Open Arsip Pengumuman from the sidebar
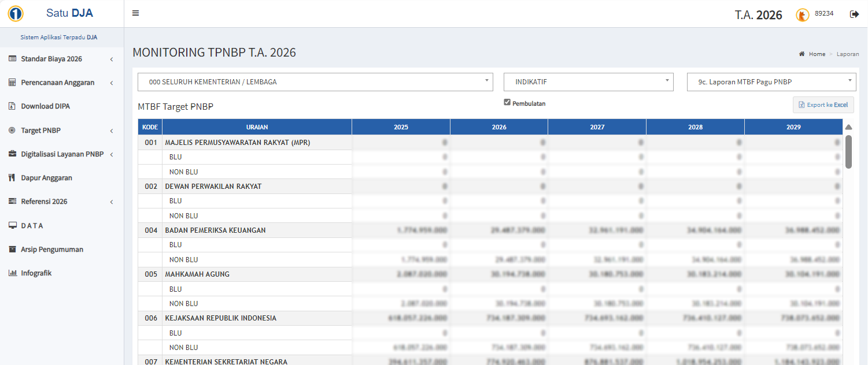868x365 pixels. coord(52,249)
